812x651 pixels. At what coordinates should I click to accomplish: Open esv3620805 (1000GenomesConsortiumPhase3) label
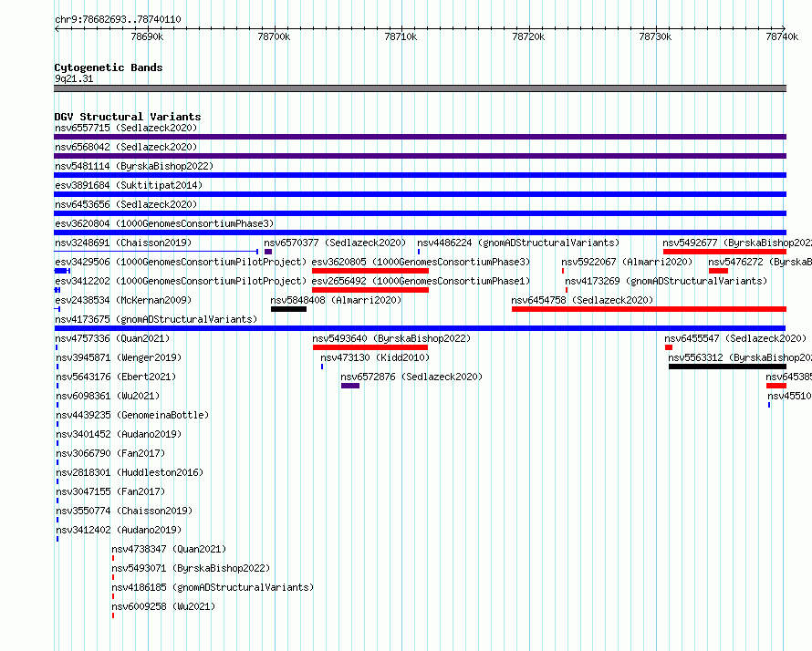(421, 262)
